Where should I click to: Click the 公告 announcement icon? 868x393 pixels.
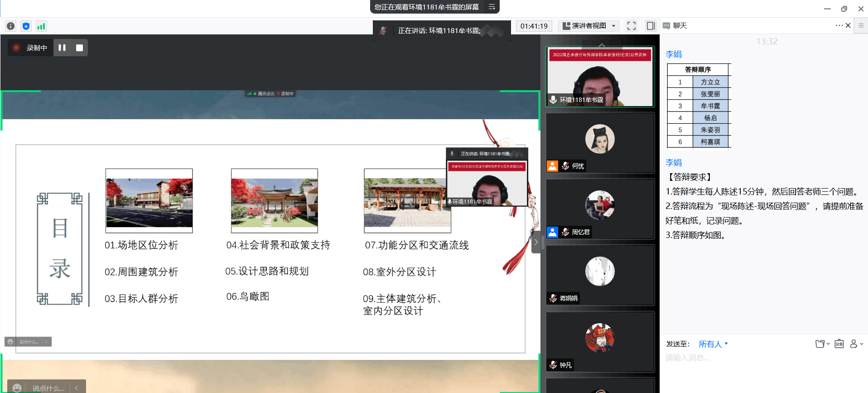[839, 344]
